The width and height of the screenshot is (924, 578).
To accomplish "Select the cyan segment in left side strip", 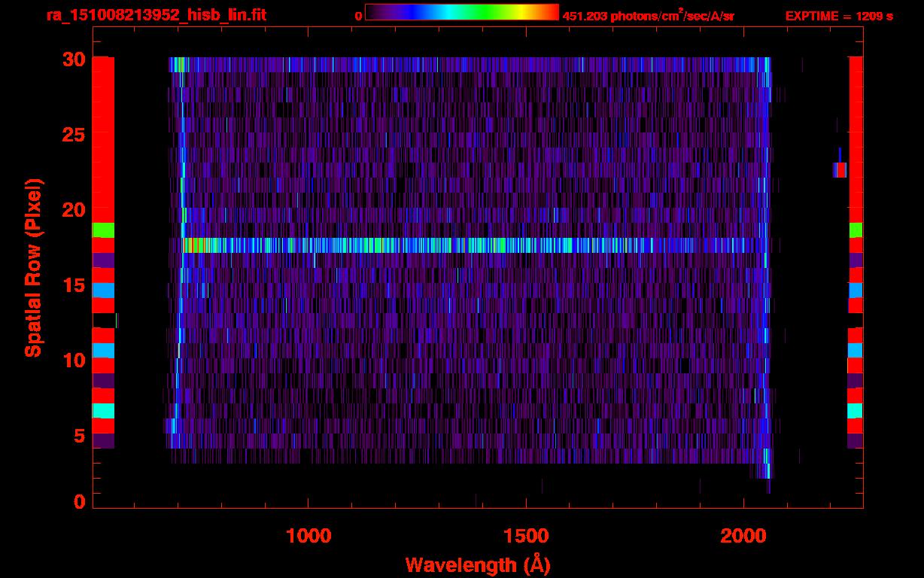I will point(103,410).
